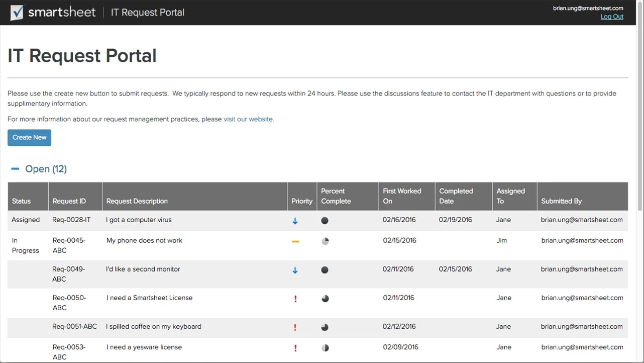Click high priority exclamation for spilled coffee request
Screen dimensions: 644x363
(295, 327)
